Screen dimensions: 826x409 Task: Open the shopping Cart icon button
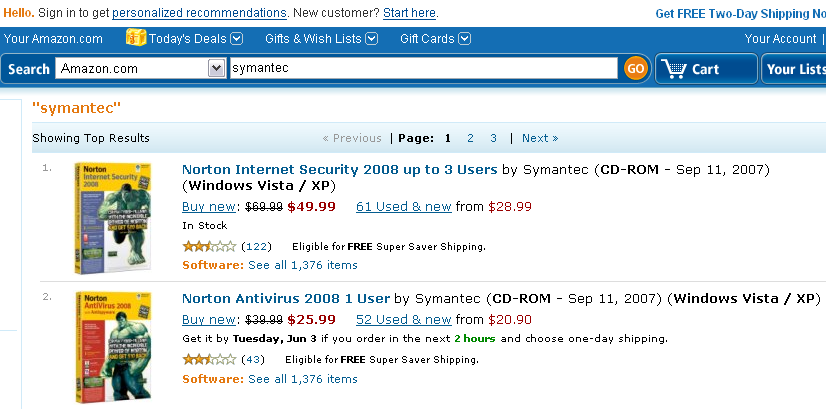703,69
